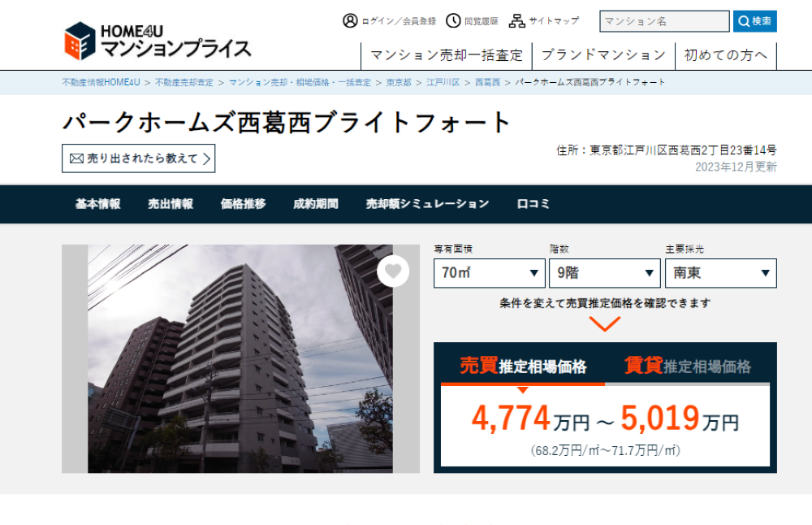Follow 東京都 breadcrumb link
This screenshot has width=812, height=525.
(399, 82)
